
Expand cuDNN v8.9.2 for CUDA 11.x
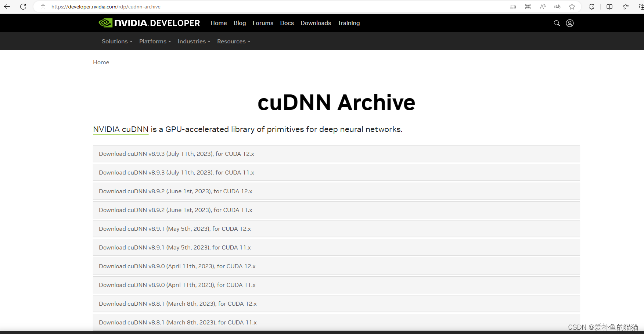(x=336, y=210)
